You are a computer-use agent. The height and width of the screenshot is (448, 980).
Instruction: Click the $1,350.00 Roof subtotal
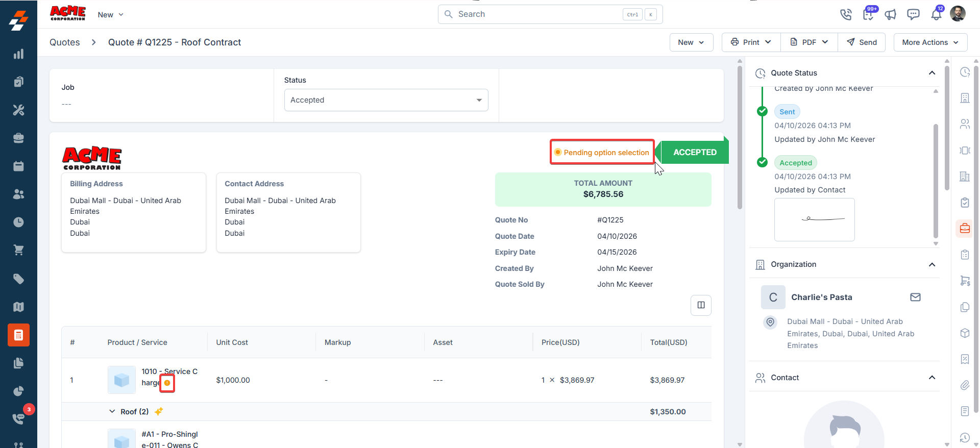[x=668, y=412]
